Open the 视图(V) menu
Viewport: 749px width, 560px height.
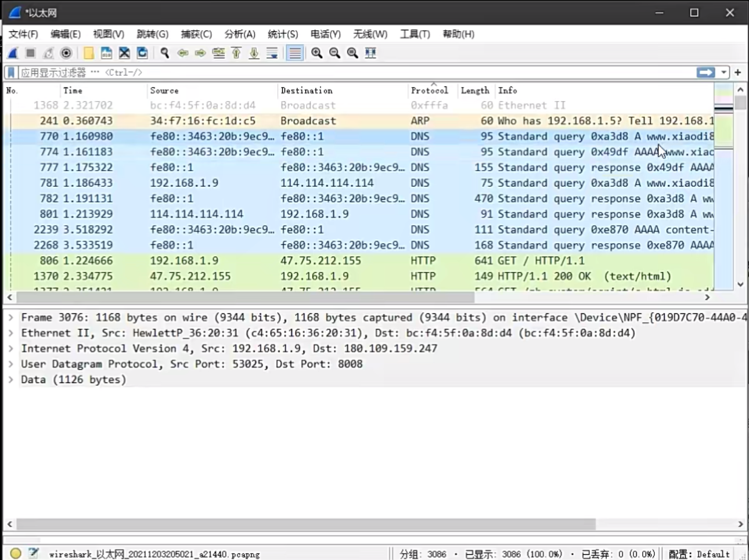tap(109, 34)
